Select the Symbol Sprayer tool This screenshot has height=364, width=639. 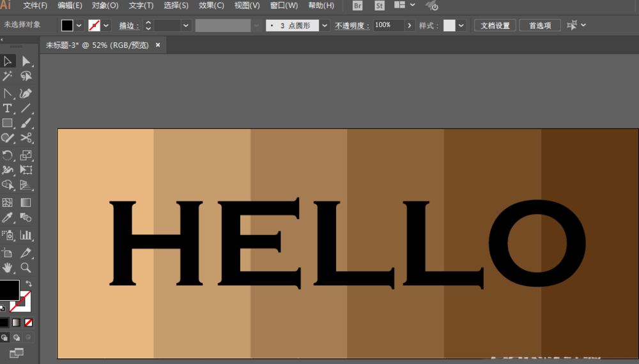tap(8, 235)
